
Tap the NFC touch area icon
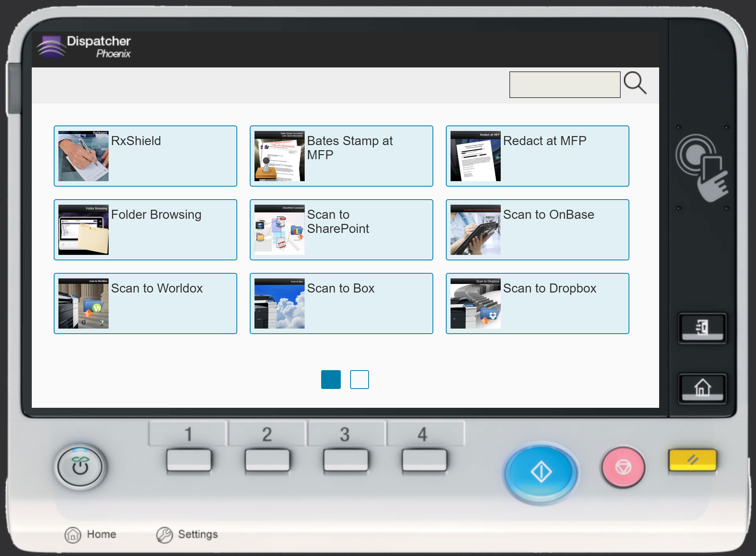[x=702, y=168]
